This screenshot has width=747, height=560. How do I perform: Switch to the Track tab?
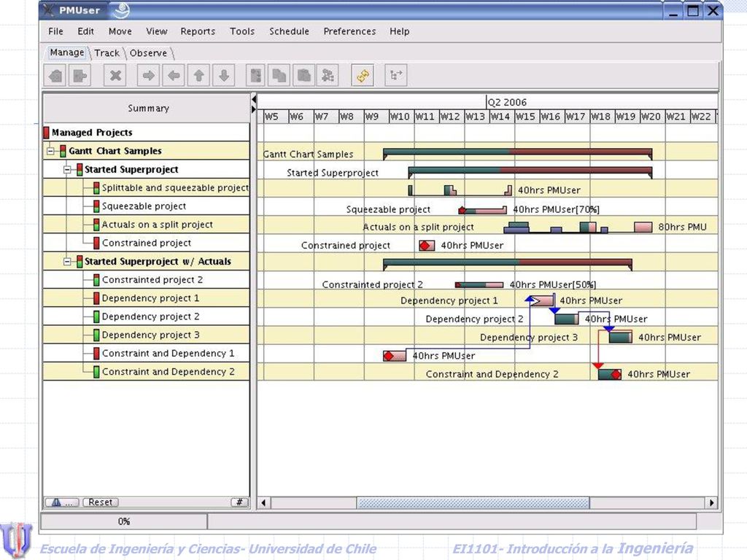click(x=107, y=52)
